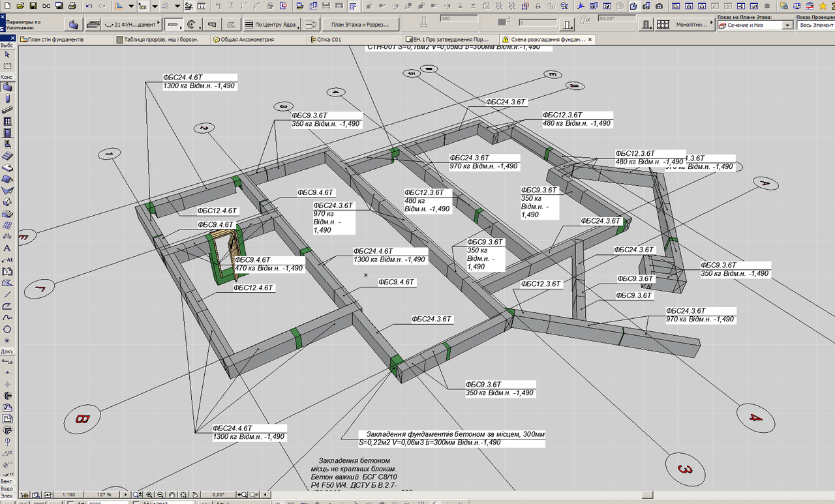This screenshot has width=835, height=504.
Task: Click the wall thickness field showing 300
Action: [459, 18]
